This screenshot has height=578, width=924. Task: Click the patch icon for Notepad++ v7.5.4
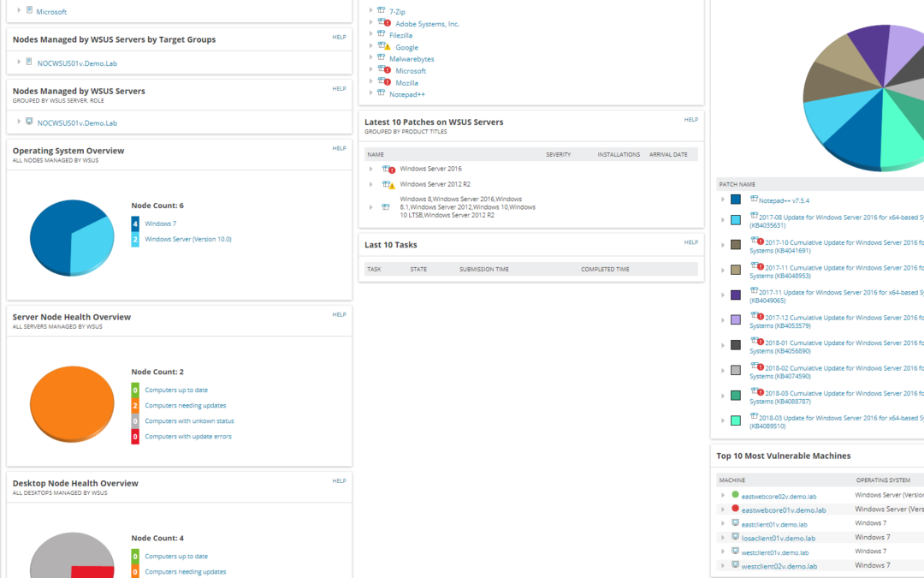click(754, 200)
